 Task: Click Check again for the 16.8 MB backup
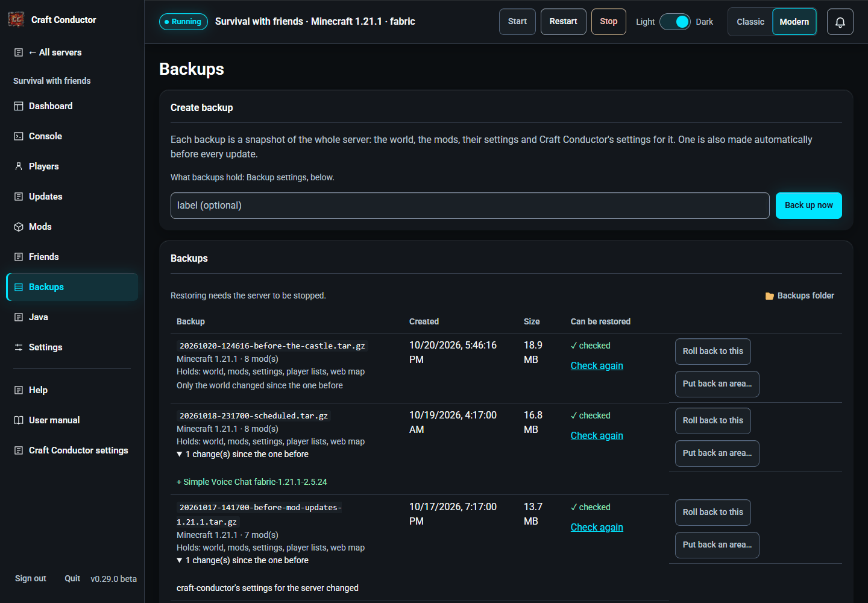(597, 436)
